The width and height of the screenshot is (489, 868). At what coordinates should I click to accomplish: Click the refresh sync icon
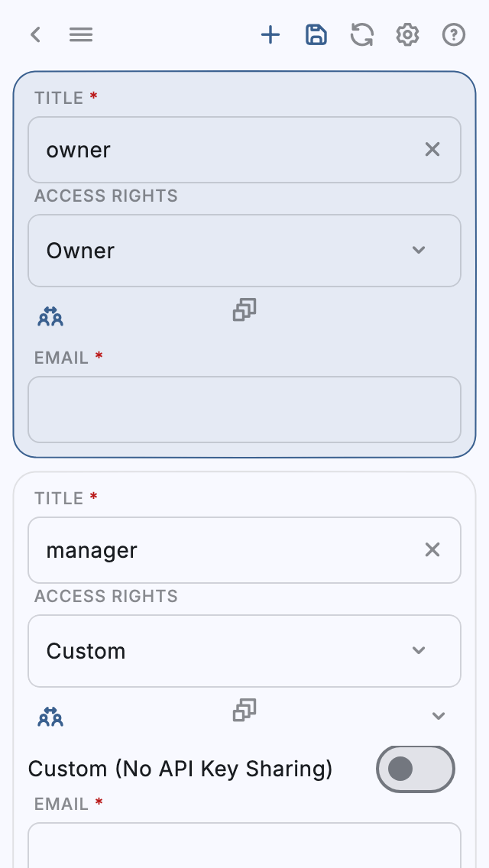click(362, 34)
